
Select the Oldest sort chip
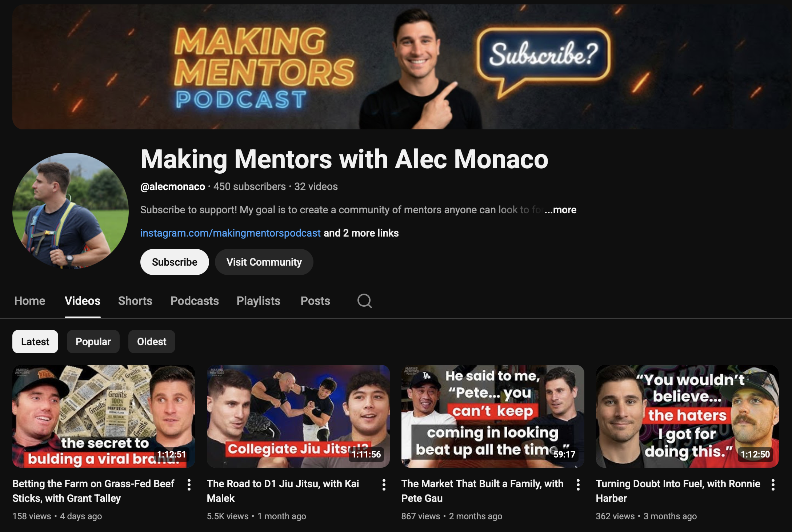152,342
